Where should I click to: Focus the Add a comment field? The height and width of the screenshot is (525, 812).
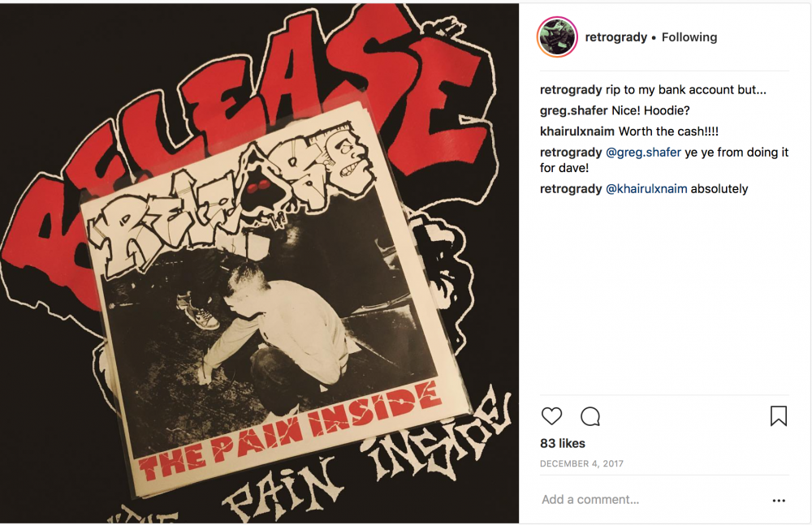653,500
